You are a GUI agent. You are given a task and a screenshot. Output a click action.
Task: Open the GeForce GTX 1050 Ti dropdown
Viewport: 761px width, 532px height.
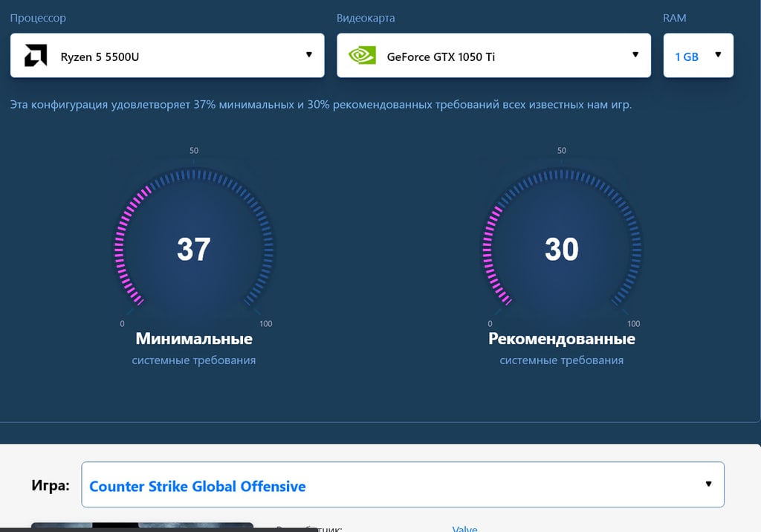493,55
